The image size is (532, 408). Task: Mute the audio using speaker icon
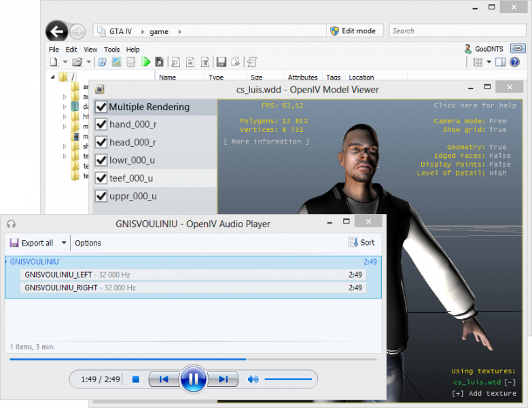coord(253,379)
